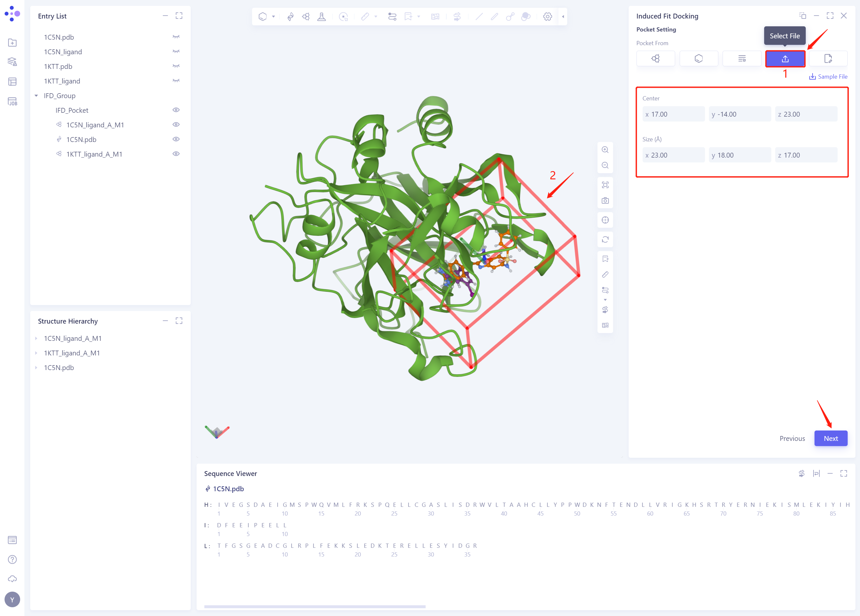Download the Sample File
Screen dimensions: 860x616
point(828,76)
